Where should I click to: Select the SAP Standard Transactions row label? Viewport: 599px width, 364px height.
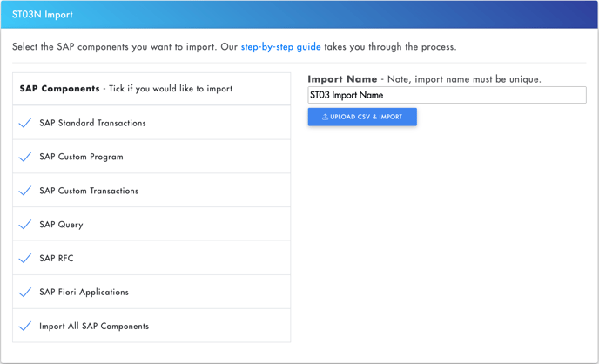pyautogui.click(x=92, y=123)
